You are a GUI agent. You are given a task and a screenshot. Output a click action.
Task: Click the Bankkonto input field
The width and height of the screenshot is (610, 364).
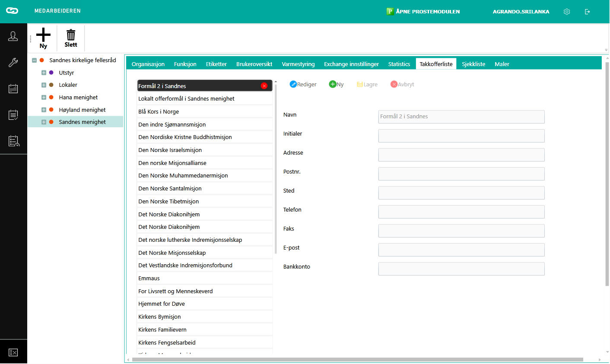click(x=461, y=269)
